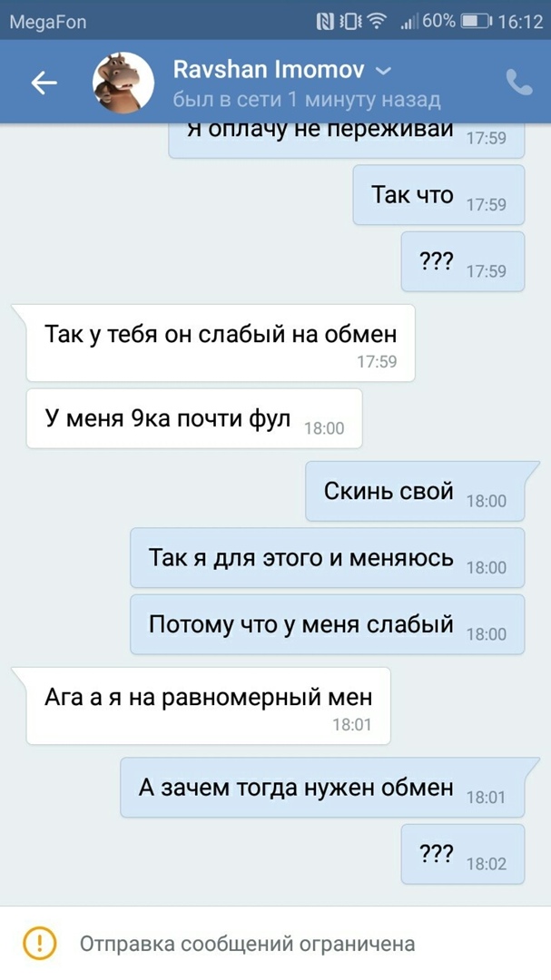Tap the warning icon beside restricted notice
This screenshot has width=551, height=980.
tap(39, 943)
